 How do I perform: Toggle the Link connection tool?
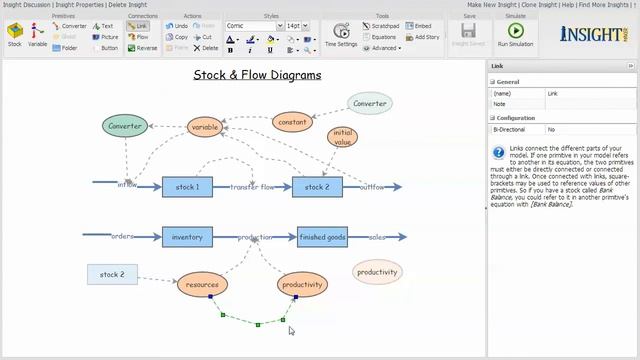pos(138,26)
